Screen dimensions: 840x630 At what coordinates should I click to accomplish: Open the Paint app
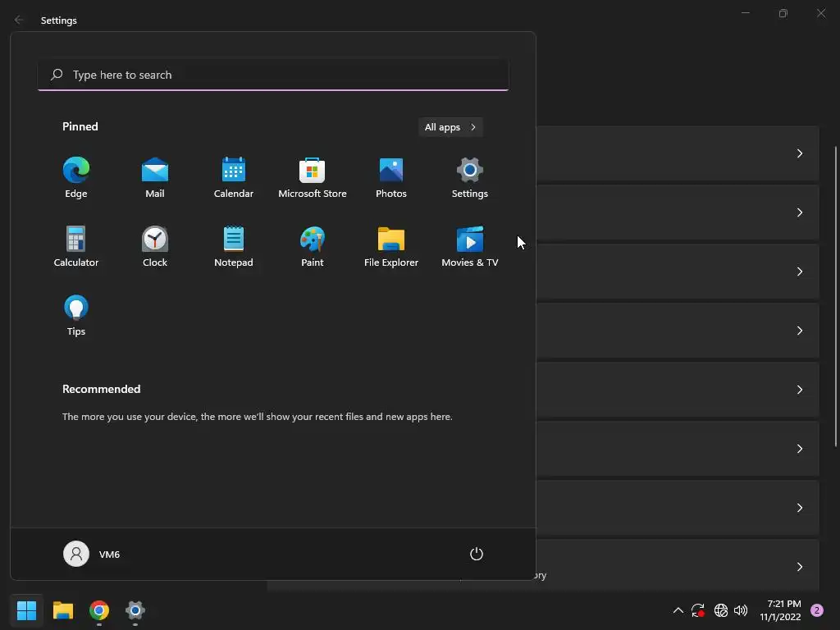(x=313, y=246)
